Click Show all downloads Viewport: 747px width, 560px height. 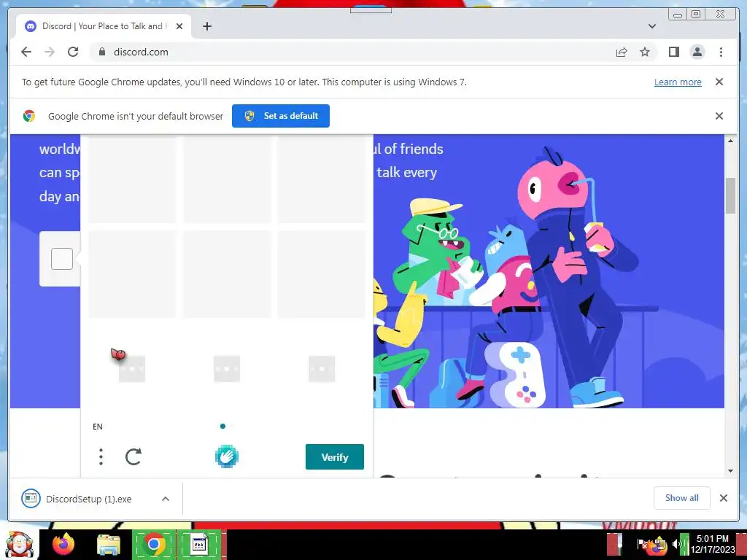[682, 497]
